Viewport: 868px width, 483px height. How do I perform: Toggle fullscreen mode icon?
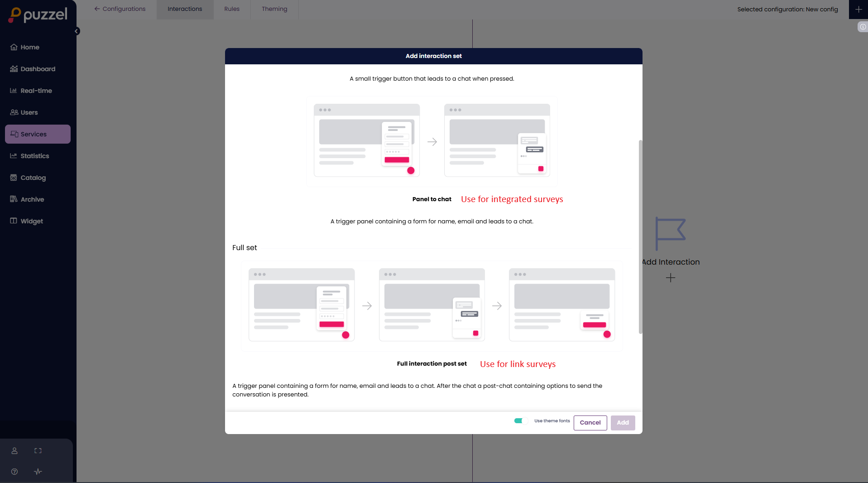coord(38,451)
